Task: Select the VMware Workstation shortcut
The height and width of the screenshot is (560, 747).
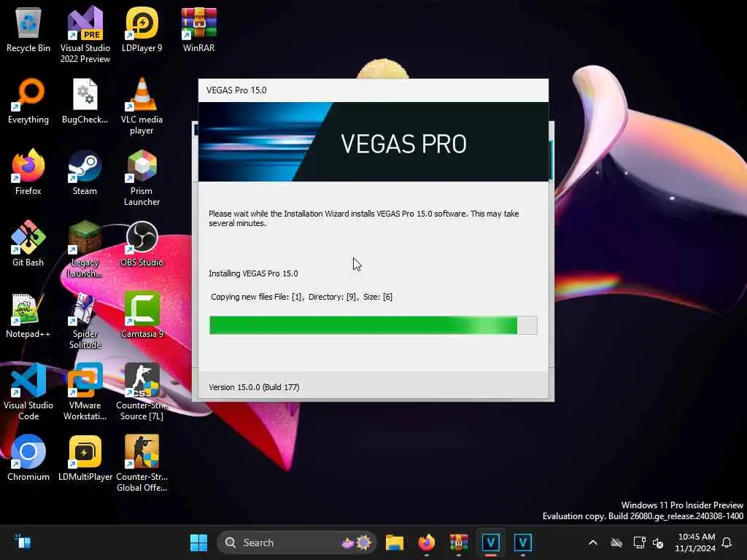Action: [x=85, y=392]
